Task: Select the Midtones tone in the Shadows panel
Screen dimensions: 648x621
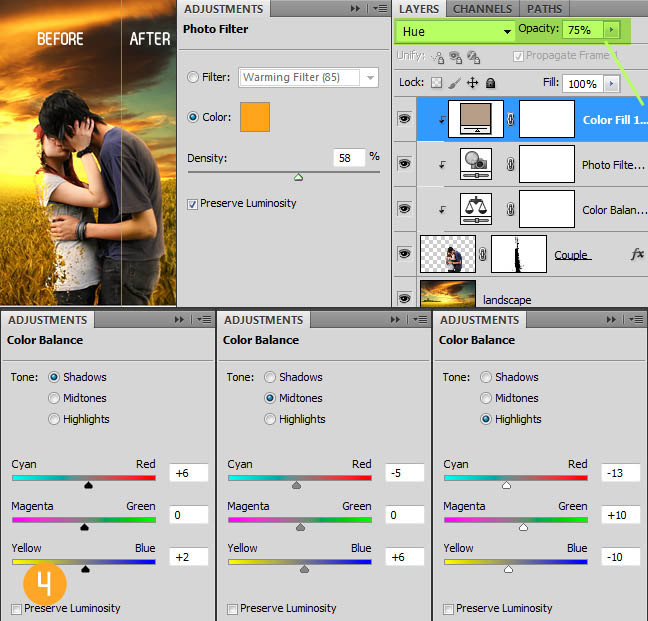Action: (54, 398)
